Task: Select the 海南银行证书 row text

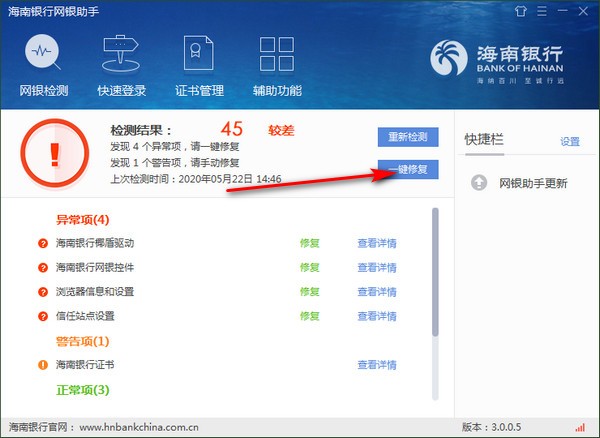Action: (x=85, y=365)
